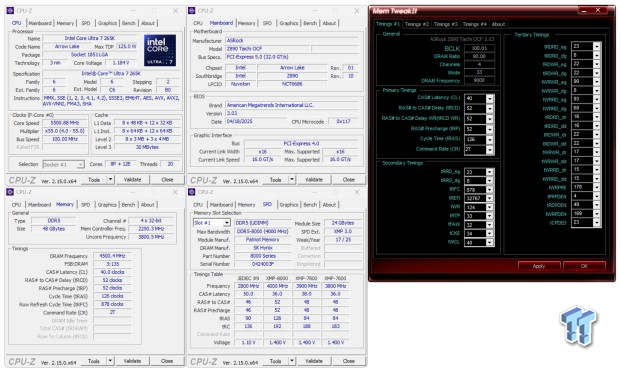Image resolution: width=620 pixels, height=370 pixels.
Task: Click Tools button in the processor CPU-Z window
Action: (94, 180)
